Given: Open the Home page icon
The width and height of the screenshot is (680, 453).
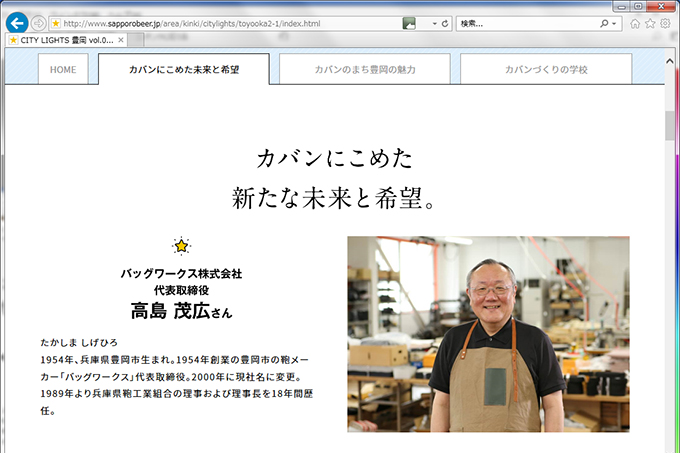Looking at the screenshot, I should [x=635, y=24].
